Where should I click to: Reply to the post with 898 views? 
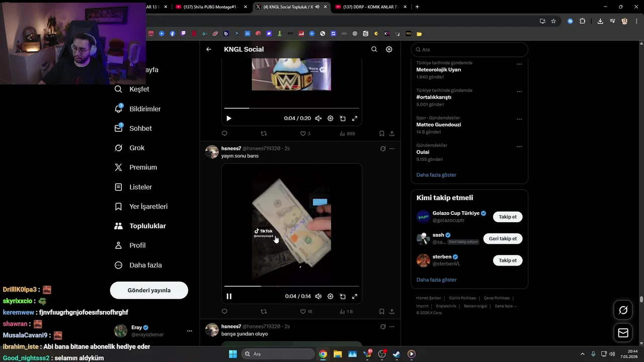224,134
